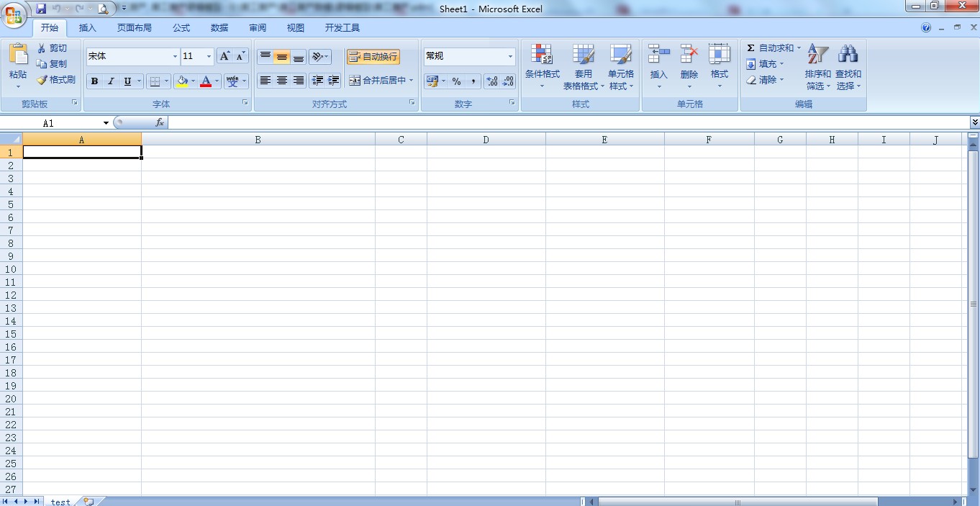Click the Delete cells (删除) icon
980x506 pixels.
pyautogui.click(x=689, y=55)
